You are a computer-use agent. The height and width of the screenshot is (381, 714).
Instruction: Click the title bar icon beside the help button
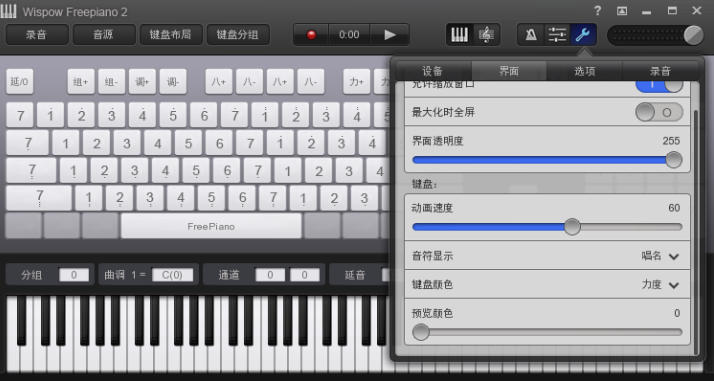[622, 11]
